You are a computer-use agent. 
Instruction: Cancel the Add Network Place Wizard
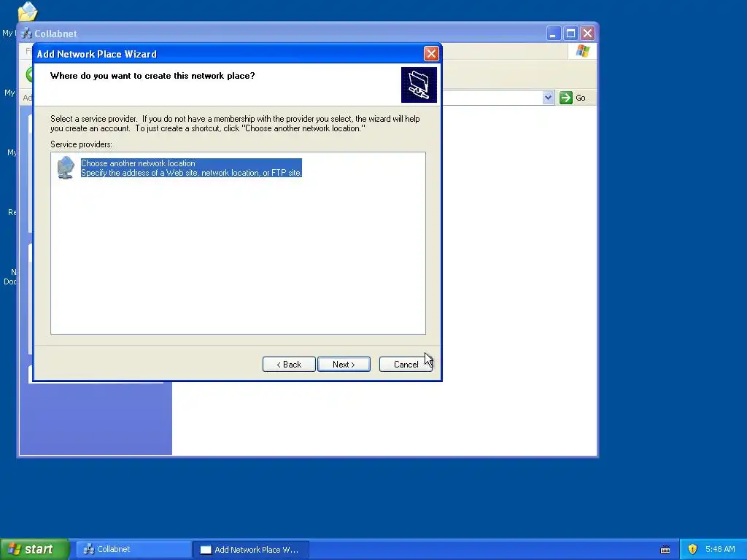(x=406, y=365)
